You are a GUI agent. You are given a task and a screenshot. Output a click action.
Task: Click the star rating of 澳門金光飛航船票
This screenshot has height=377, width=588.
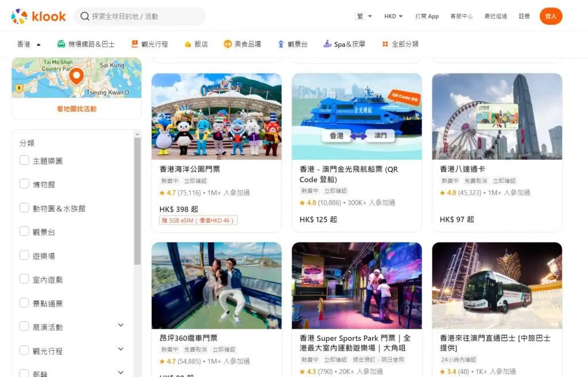click(x=308, y=203)
